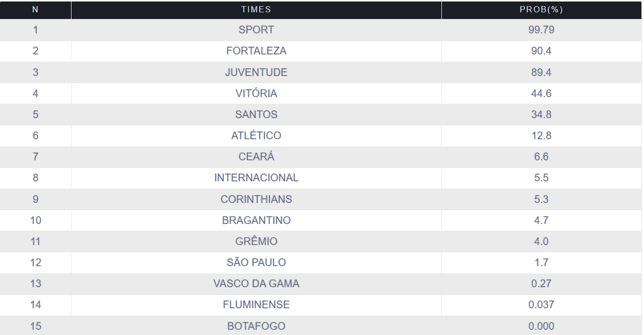Click the BRAGANTINO team name

pyautogui.click(x=256, y=220)
